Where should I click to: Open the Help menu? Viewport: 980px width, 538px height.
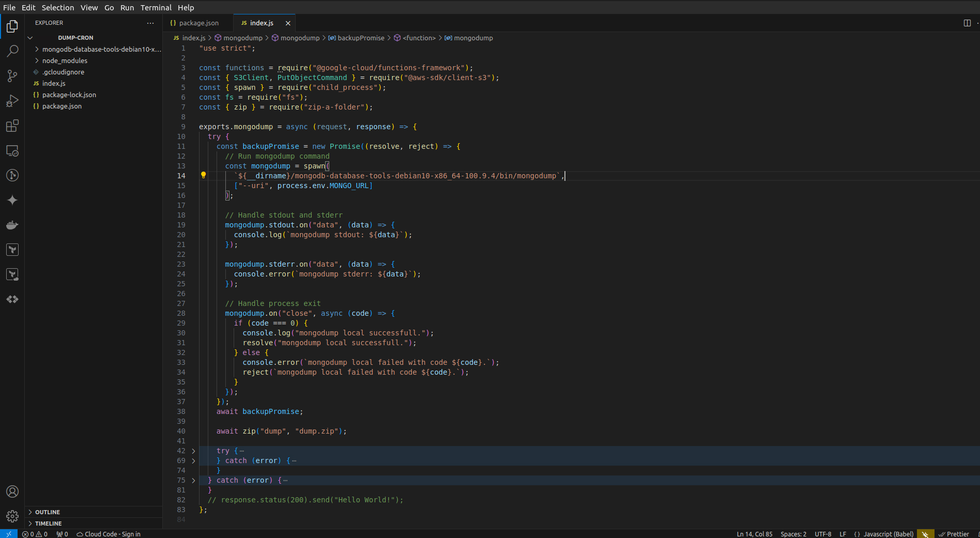tap(186, 7)
